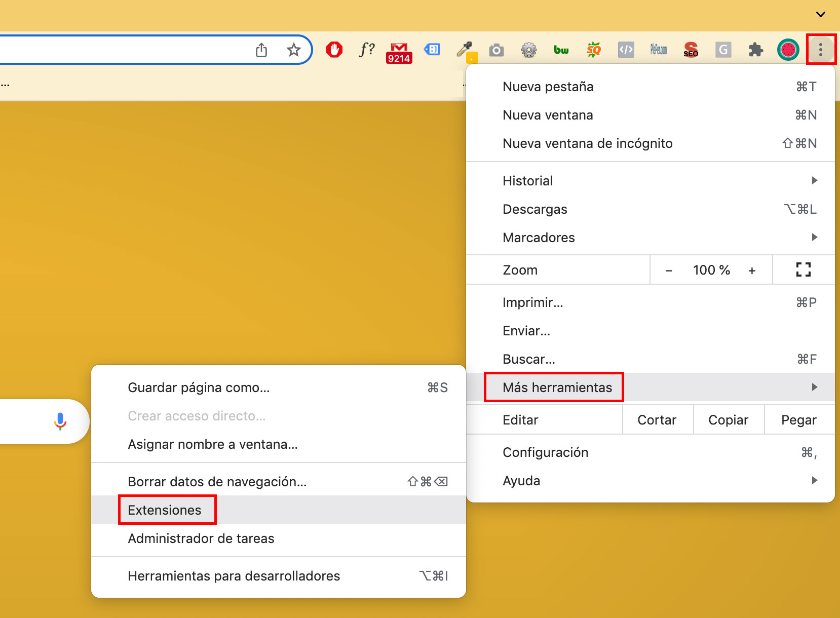Open Marcadores menu item

coord(650,238)
